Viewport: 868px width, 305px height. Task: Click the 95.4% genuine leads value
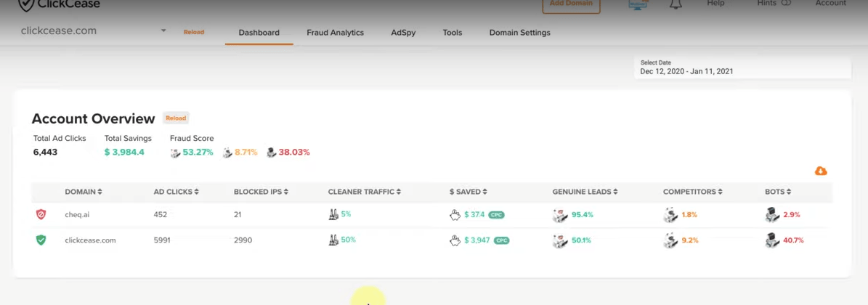point(582,214)
